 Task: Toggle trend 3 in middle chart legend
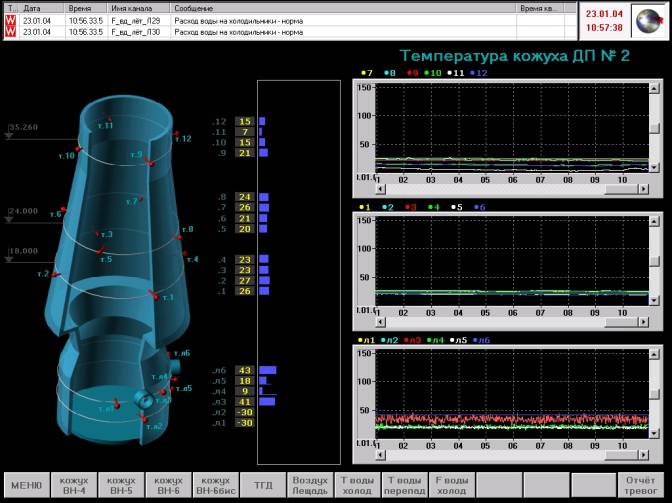(409, 207)
